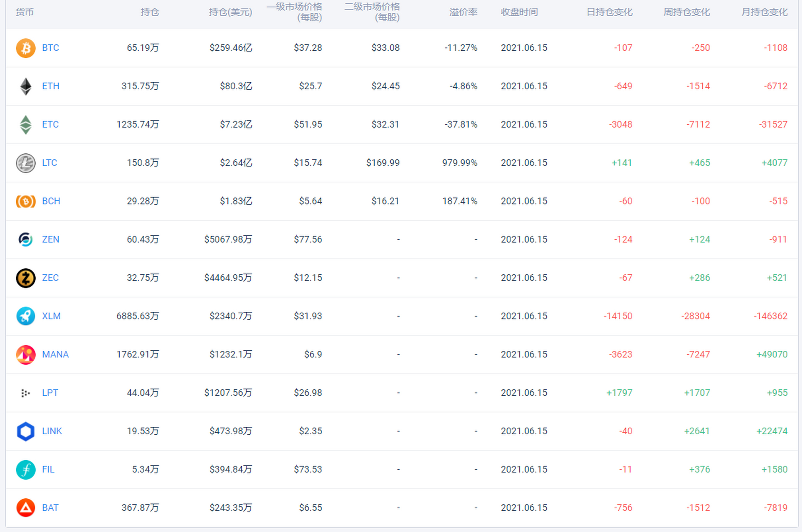Screen dimensions: 802x532
Task: Click the Filecoin teal icon
Action: coord(25,470)
